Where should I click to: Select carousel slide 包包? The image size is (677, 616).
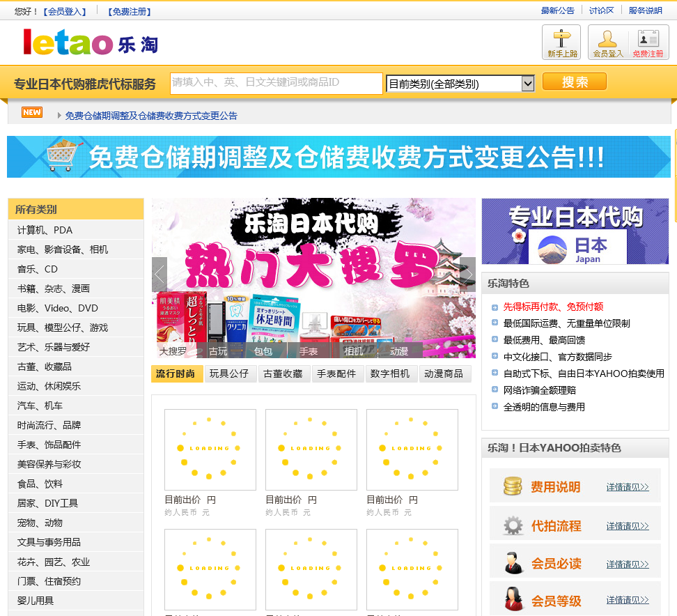(263, 351)
